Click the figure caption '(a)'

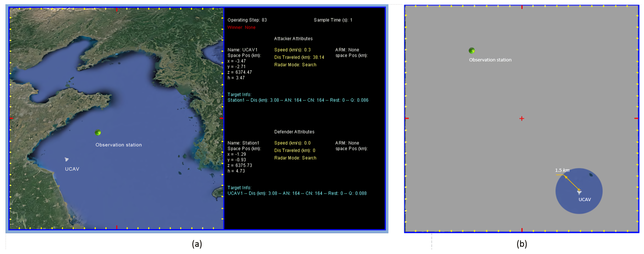[197, 244]
